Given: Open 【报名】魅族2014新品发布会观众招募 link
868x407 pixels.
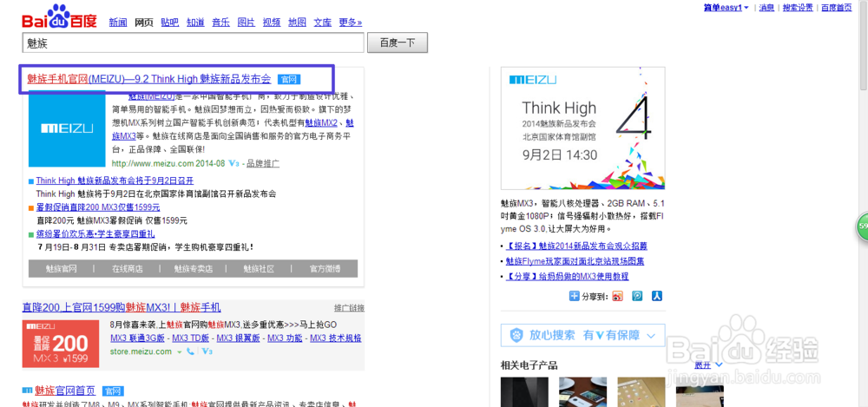Looking at the screenshot, I should pyautogui.click(x=576, y=246).
